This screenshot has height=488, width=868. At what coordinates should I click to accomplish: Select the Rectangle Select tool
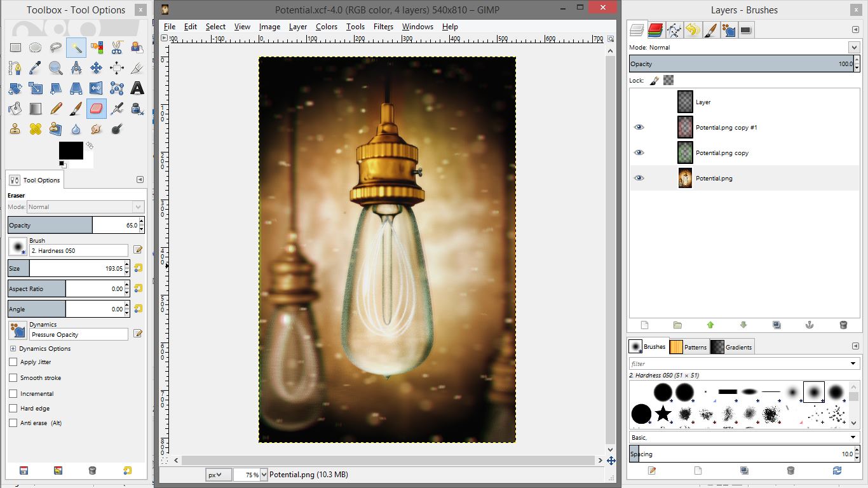[x=15, y=47]
